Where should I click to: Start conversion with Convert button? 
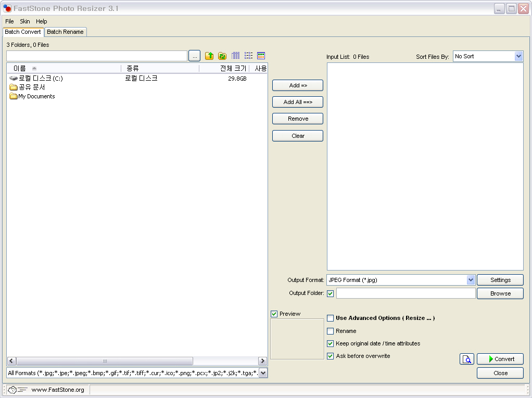pos(500,359)
